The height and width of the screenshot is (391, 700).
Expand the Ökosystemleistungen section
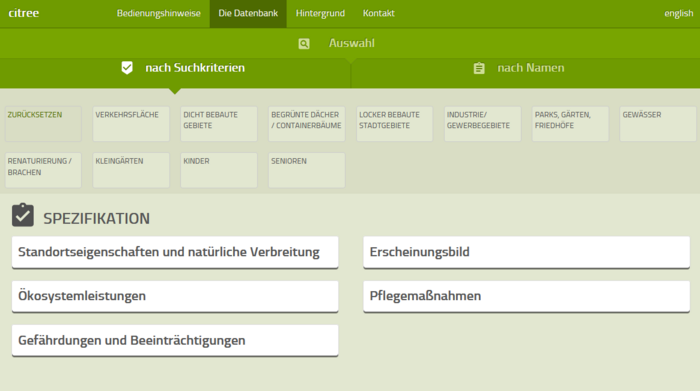click(x=175, y=296)
